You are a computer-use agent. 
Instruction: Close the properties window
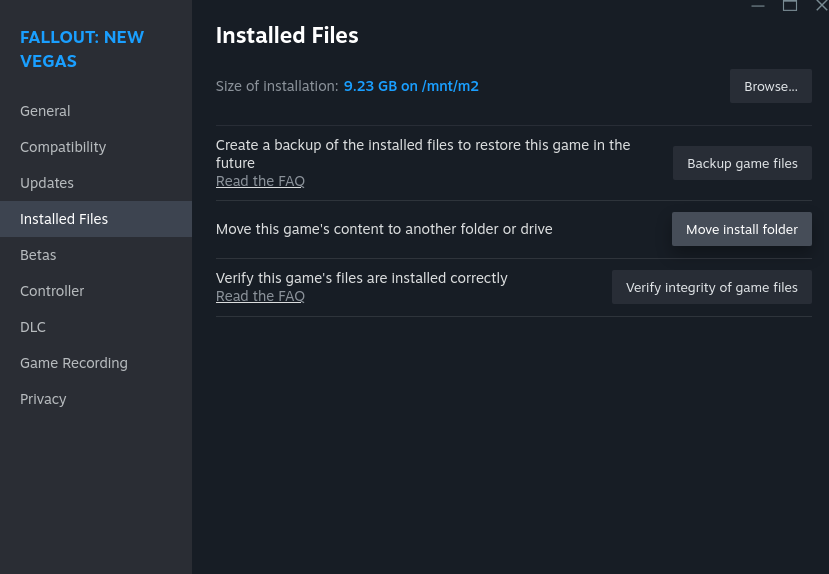point(822,6)
